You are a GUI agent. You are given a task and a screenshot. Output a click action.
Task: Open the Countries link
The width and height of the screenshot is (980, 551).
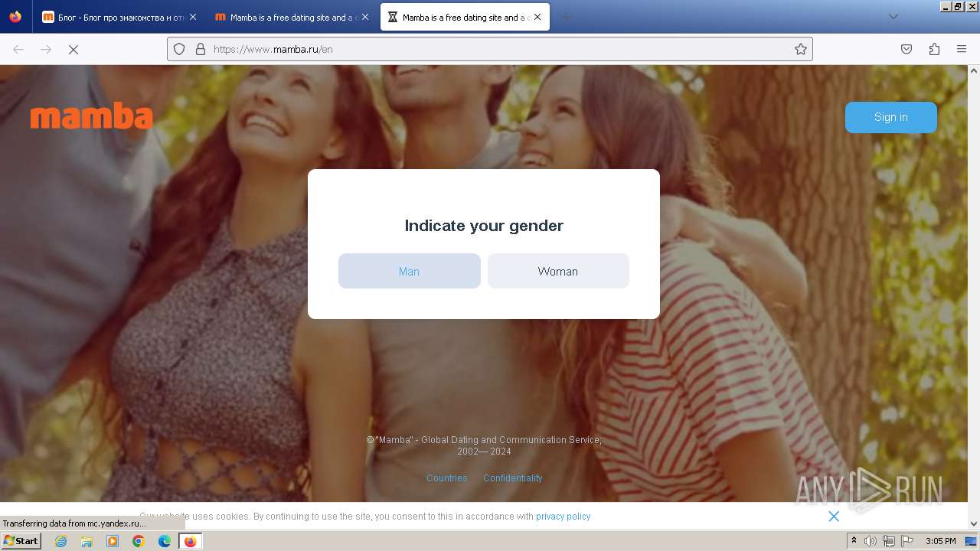point(447,478)
